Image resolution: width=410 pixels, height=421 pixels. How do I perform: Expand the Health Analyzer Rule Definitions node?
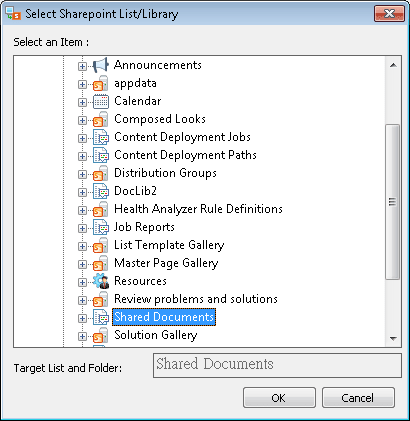point(82,210)
